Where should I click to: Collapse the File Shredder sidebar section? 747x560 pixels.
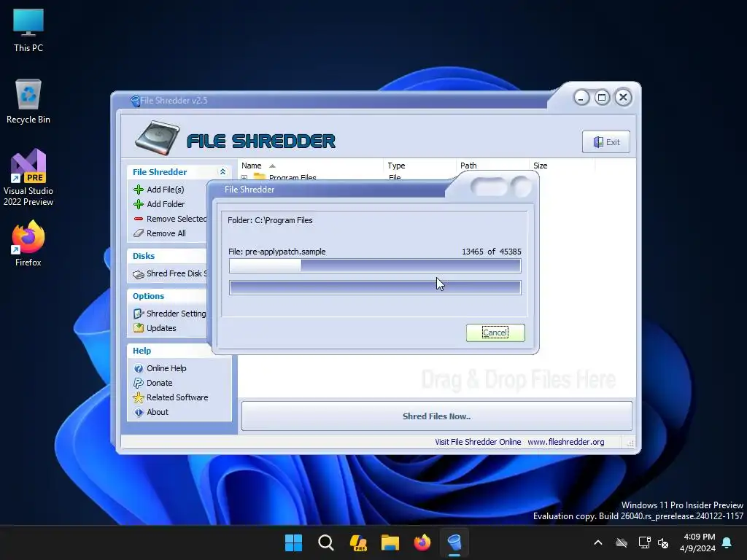(x=222, y=172)
